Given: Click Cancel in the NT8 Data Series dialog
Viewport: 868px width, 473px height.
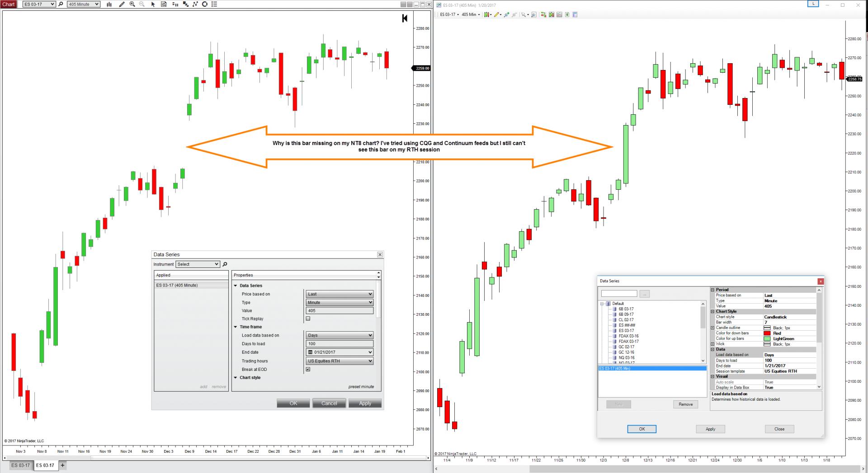Looking at the screenshot, I should 329,403.
